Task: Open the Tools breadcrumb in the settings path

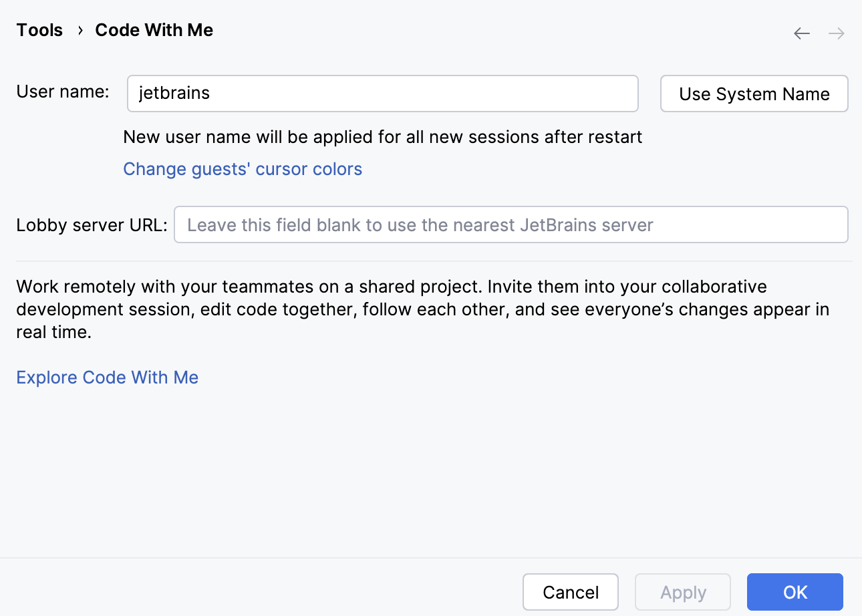Action: (x=39, y=30)
